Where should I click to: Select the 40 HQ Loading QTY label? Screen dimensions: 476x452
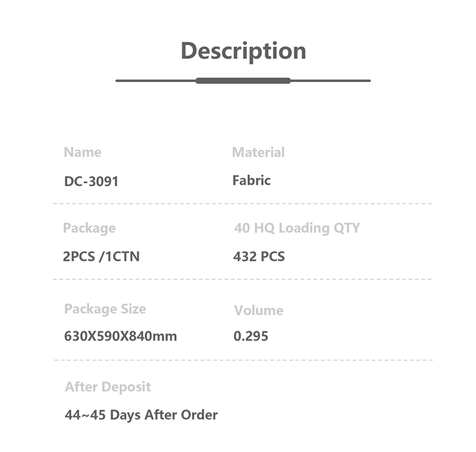coord(297,228)
